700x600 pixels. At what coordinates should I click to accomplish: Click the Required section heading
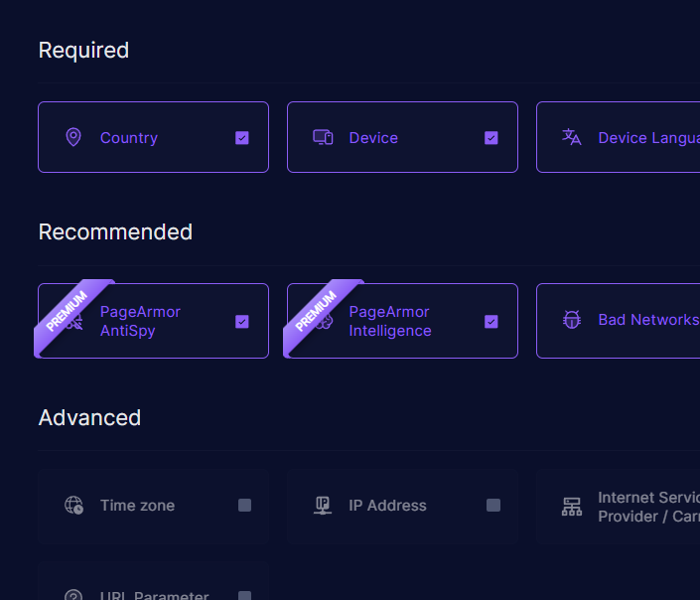tap(84, 50)
